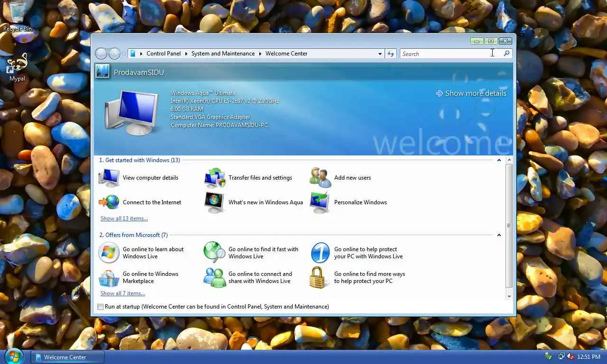Click the Get started with Windows (13) heading
The image size is (607, 364).
click(x=139, y=160)
